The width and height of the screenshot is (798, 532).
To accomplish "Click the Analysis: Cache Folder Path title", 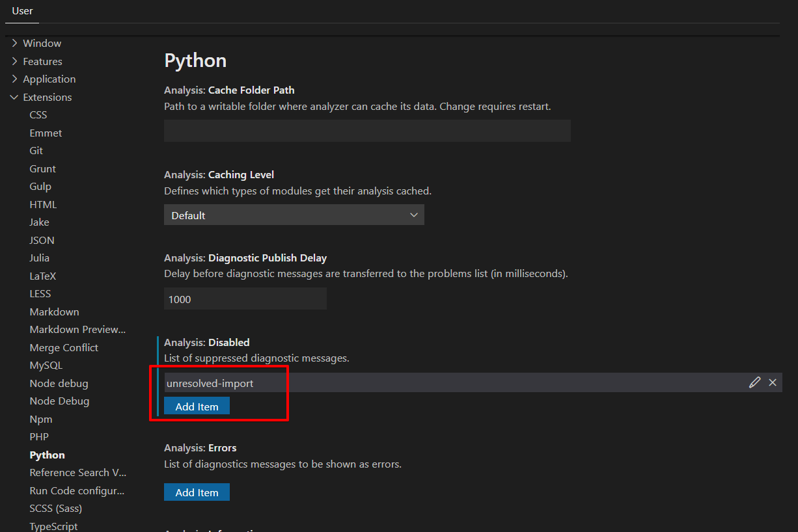I will click(x=229, y=90).
